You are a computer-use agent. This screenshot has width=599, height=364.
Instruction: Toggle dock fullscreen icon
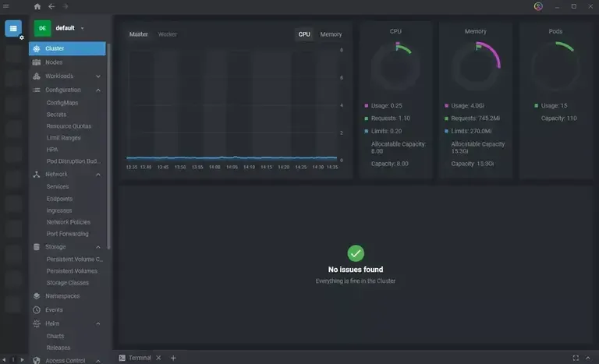click(576, 358)
